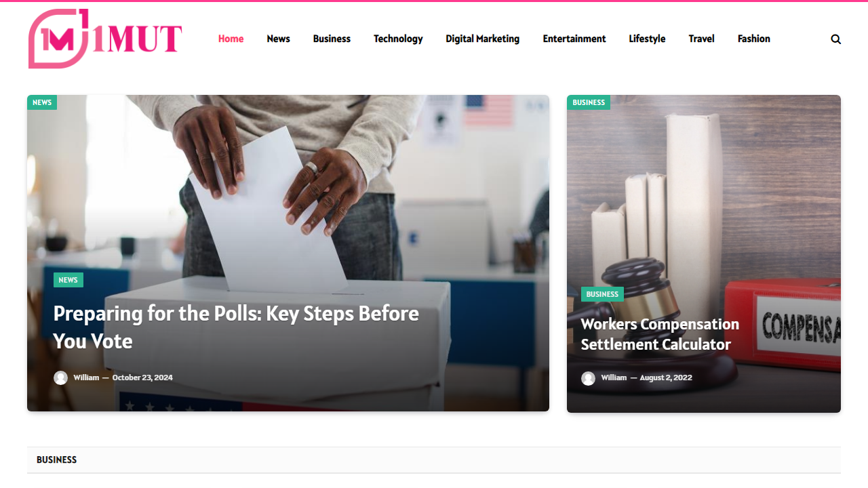Navigate to Digital Marketing
This screenshot has width=868, height=488.
(482, 39)
